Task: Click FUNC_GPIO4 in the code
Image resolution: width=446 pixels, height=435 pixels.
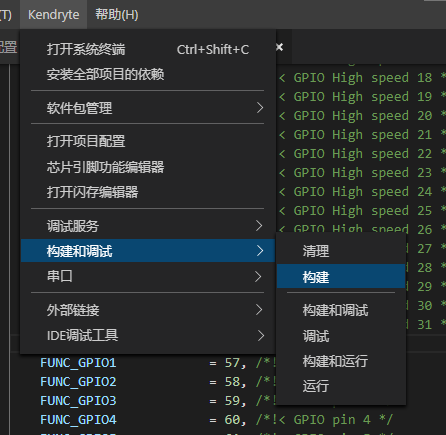Action: (78, 420)
